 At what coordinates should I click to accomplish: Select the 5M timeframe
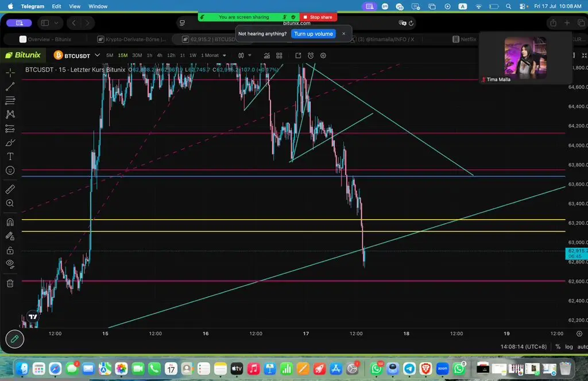pyautogui.click(x=110, y=56)
